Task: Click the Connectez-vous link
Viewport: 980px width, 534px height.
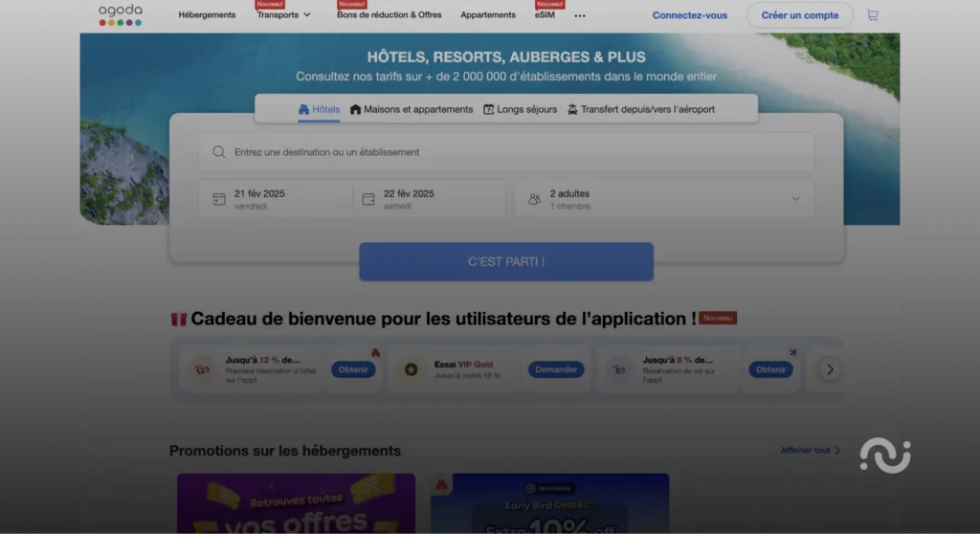Action: click(689, 15)
